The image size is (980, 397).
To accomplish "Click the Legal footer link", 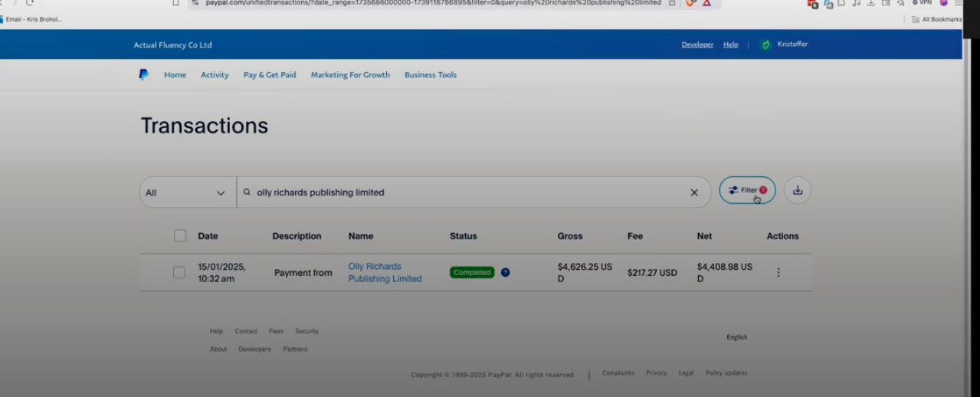I will coord(687,373).
